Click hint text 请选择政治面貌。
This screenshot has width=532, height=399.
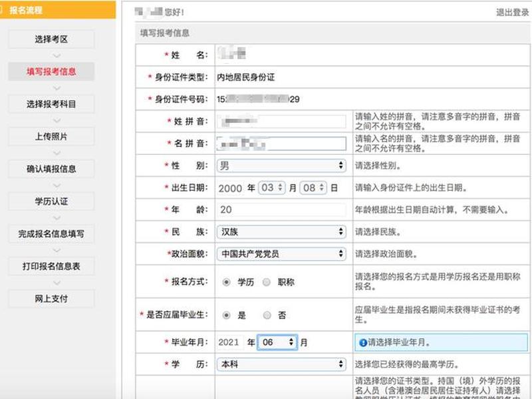coord(387,254)
